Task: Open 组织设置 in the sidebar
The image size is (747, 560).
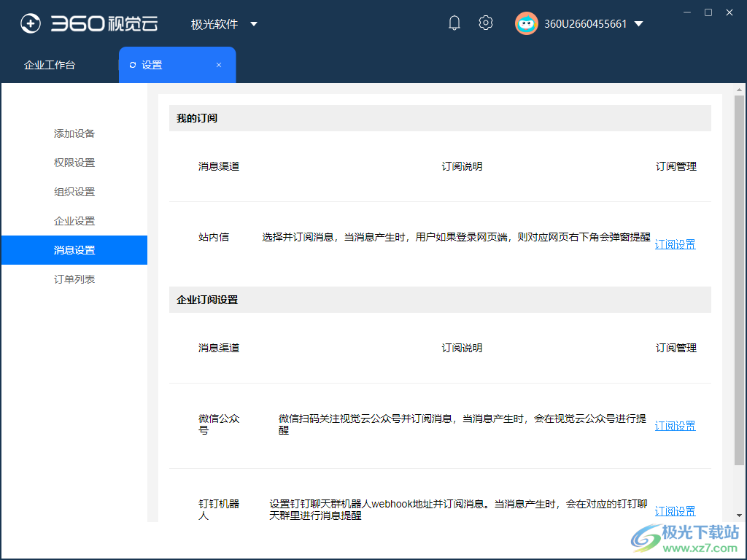Action: coord(74,192)
